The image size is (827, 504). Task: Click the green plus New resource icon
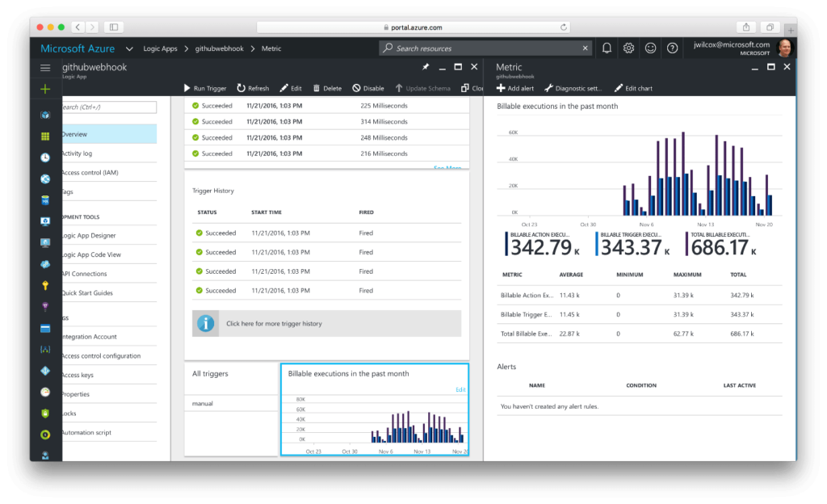45,89
